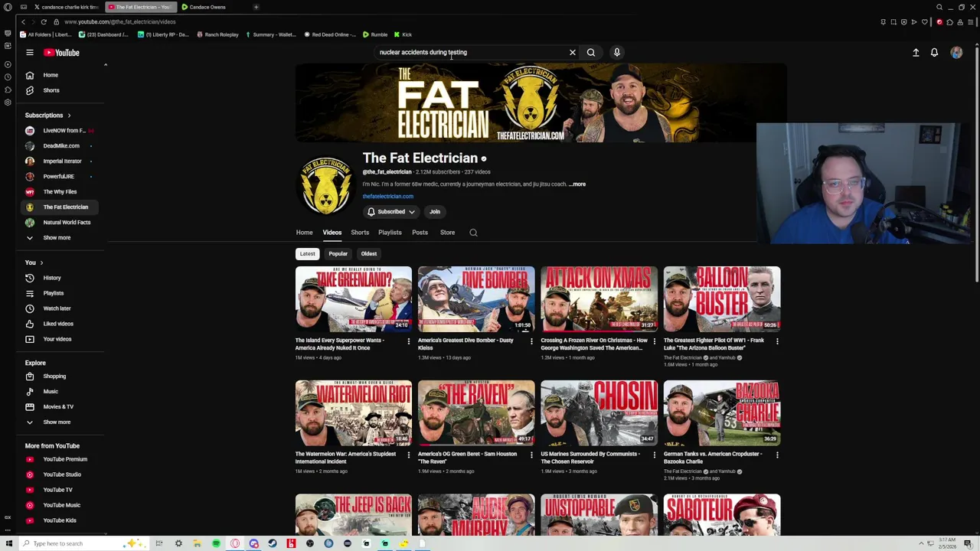Open Natural World Facts subscription
Screen dimensions: 980x551
click(61, 223)
